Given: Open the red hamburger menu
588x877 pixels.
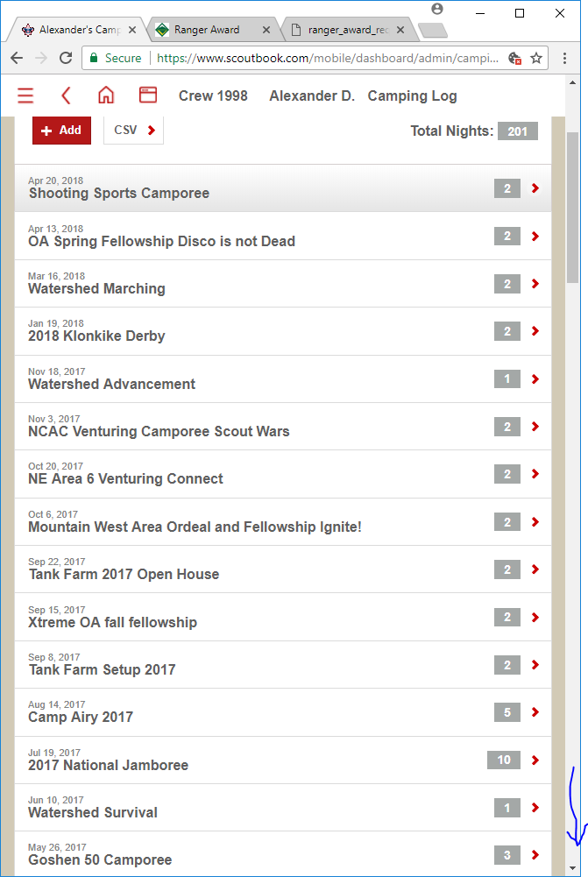Looking at the screenshot, I should pos(25,95).
